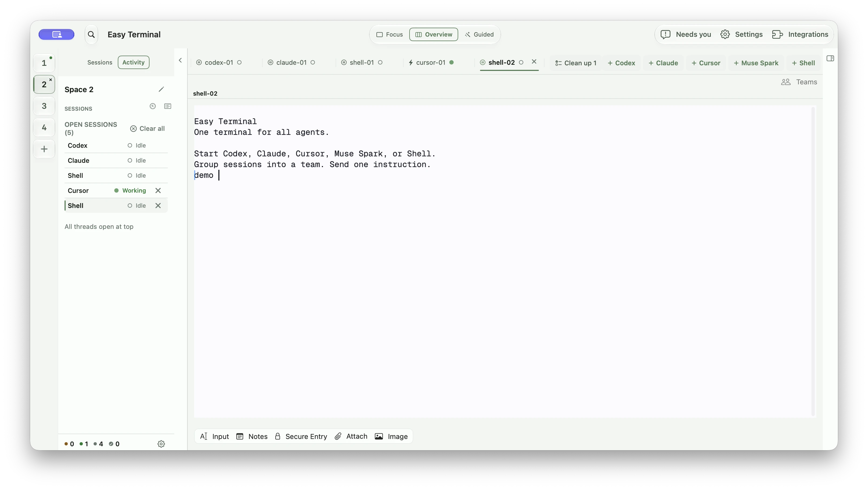Add a new Codex session
The image size is (868, 490).
(x=621, y=63)
